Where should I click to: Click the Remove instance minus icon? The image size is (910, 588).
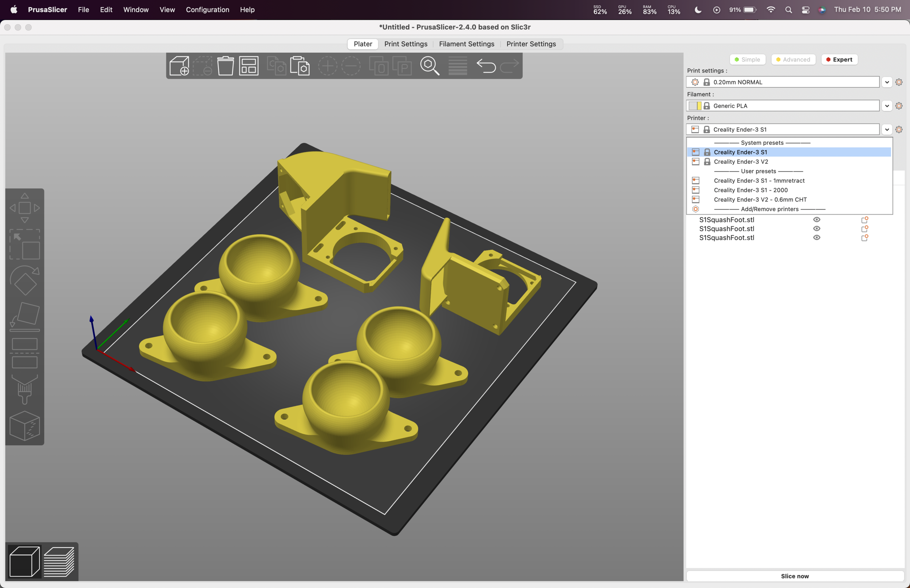(351, 65)
